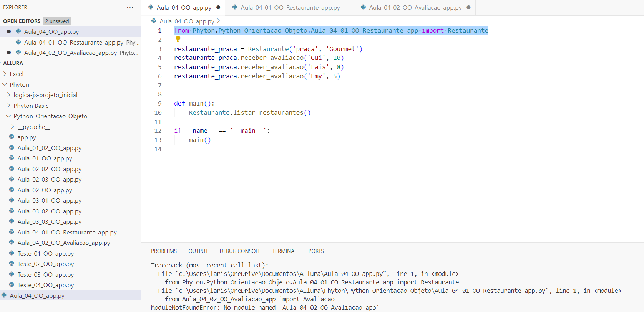Open app.py from the file tree
Viewport: 644px width, 312px height.
(x=27, y=137)
